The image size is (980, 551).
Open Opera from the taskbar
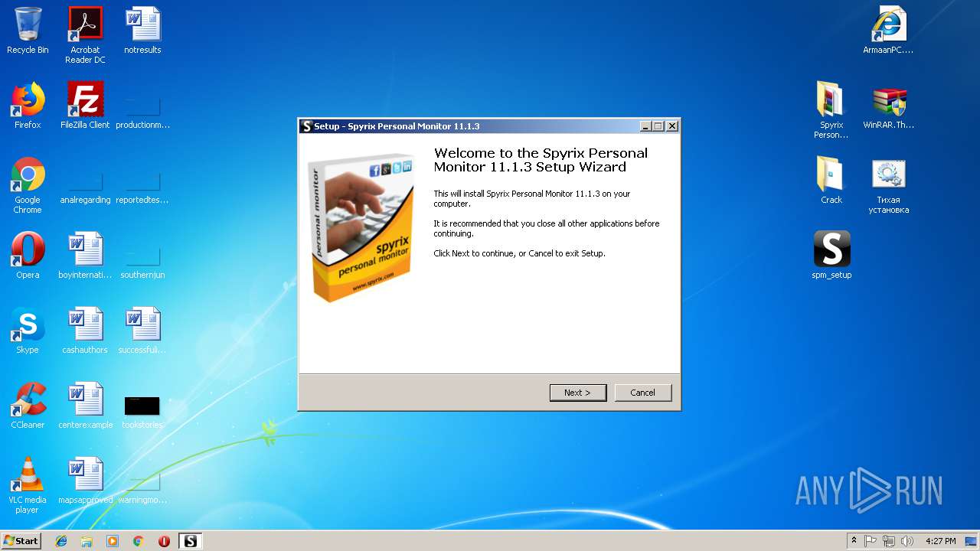[164, 541]
